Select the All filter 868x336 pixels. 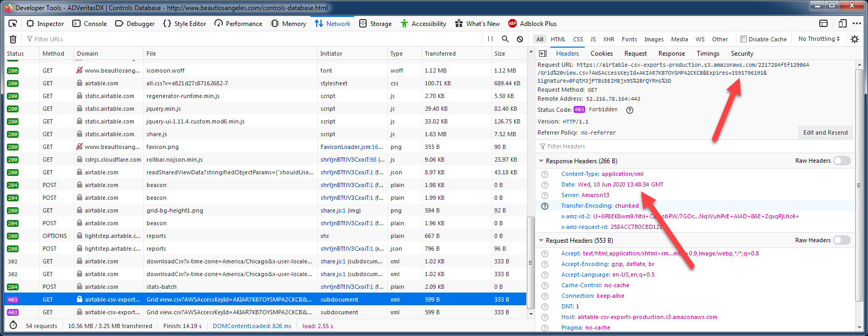pyautogui.click(x=540, y=39)
